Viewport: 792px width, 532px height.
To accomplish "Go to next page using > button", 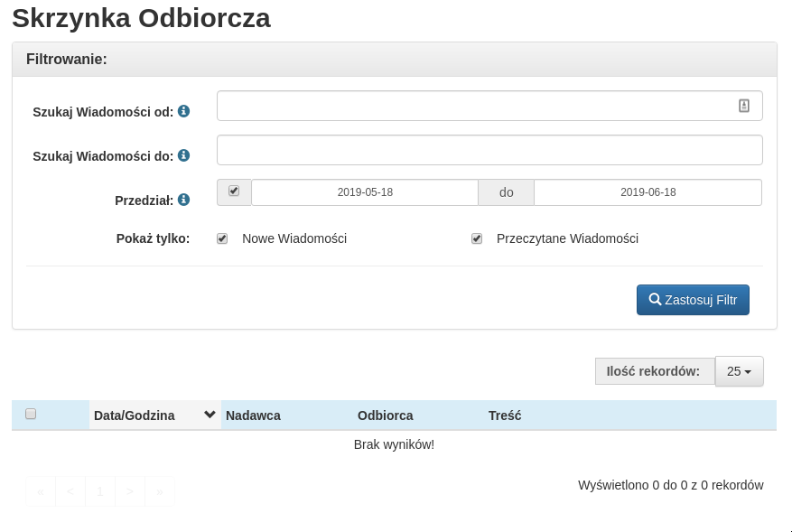I will click(x=130, y=491).
